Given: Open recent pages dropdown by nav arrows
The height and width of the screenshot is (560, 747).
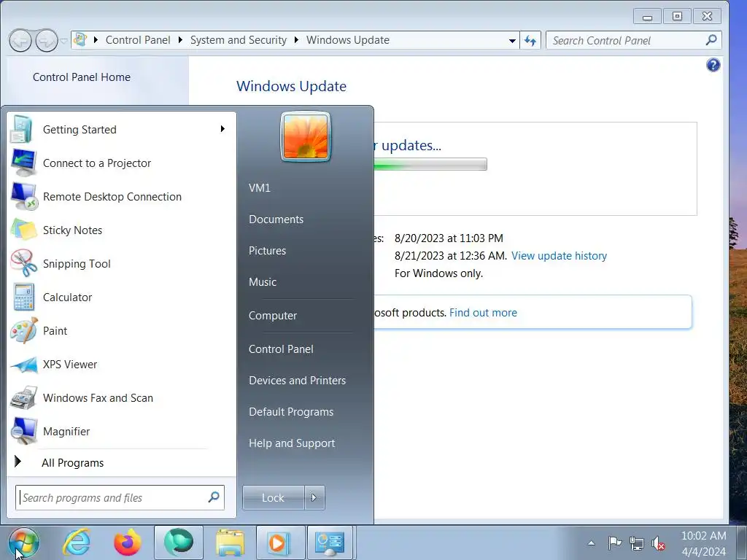Looking at the screenshot, I should [64, 41].
